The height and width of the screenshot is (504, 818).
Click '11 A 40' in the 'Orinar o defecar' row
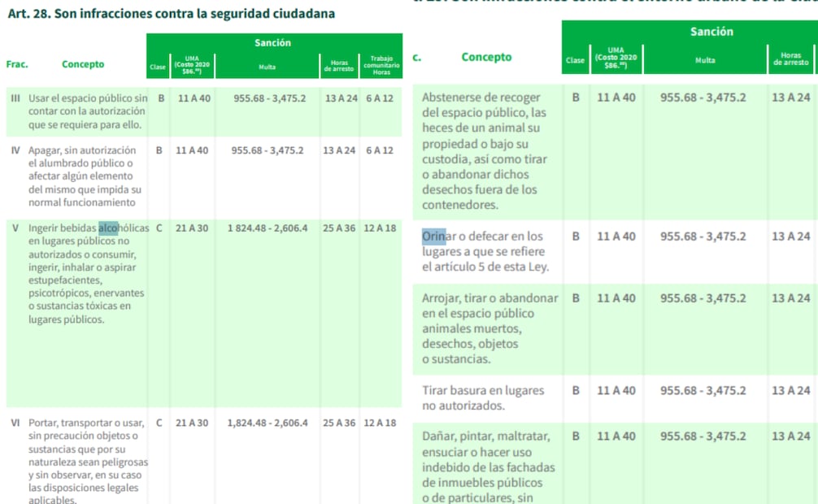coord(616,237)
